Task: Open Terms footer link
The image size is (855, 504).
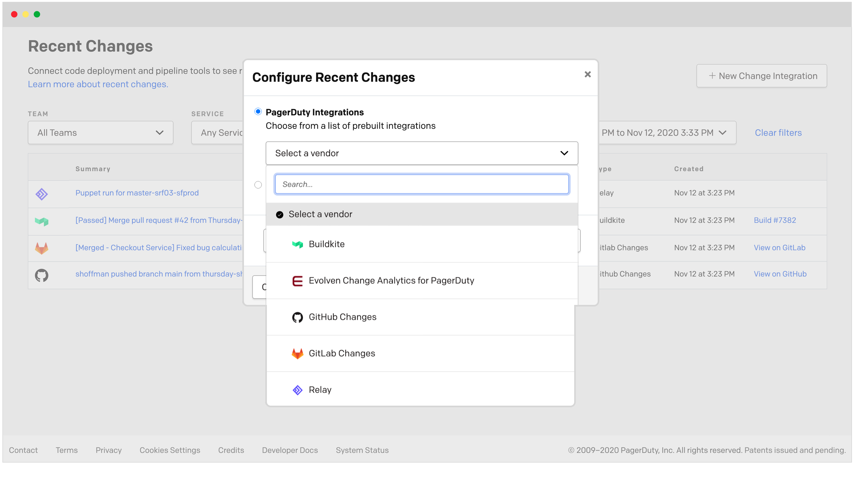Action: (x=67, y=450)
